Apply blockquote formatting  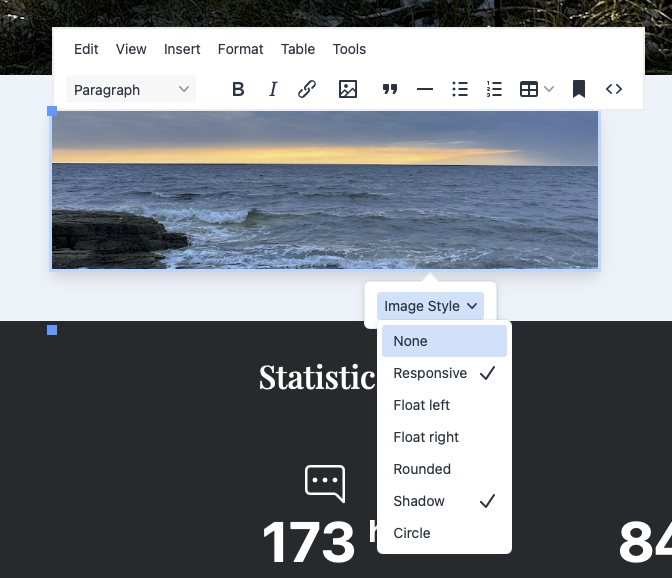click(x=390, y=89)
